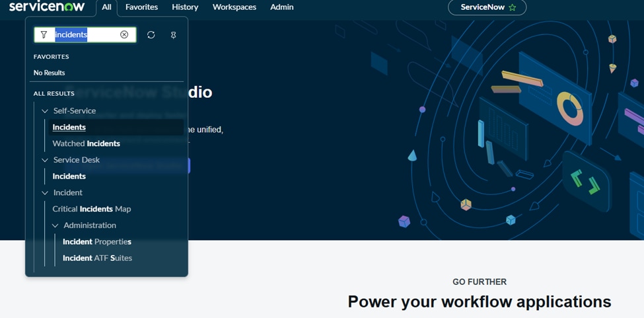Open Incidents under Self-Service
This screenshot has height=318, width=644.
116,128
